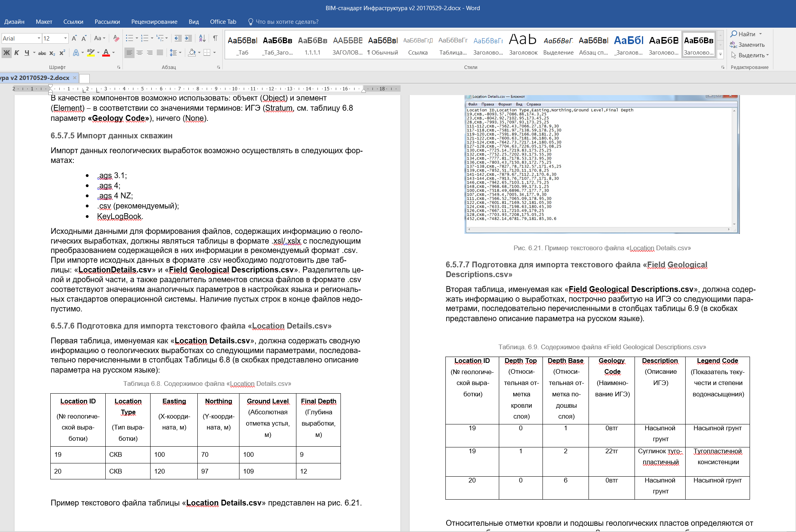Open the Вид ribbon tab
The height and width of the screenshot is (532, 796).
(193, 22)
